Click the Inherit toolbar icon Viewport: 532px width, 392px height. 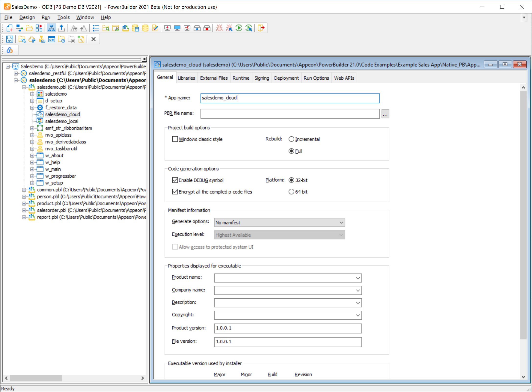[19, 28]
